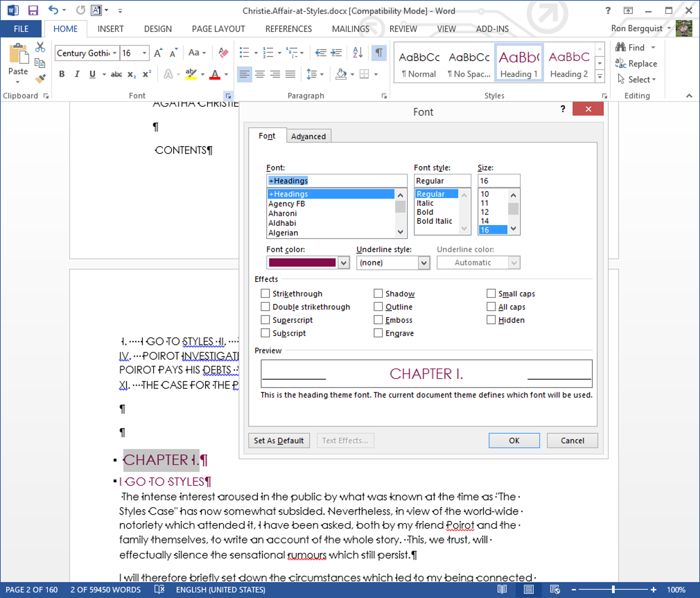Select the Center alignment icon
Image resolution: width=700 pixels, height=598 pixels.
click(x=260, y=74)
